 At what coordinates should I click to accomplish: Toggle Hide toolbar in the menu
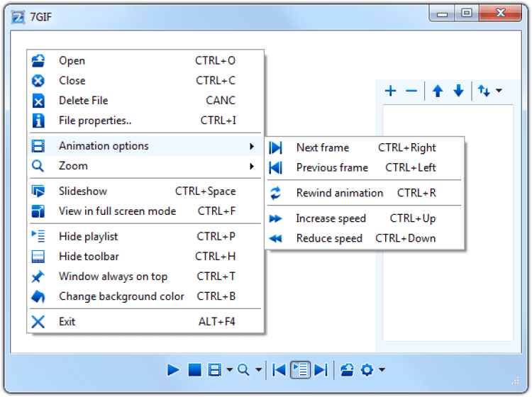(145, 257)
